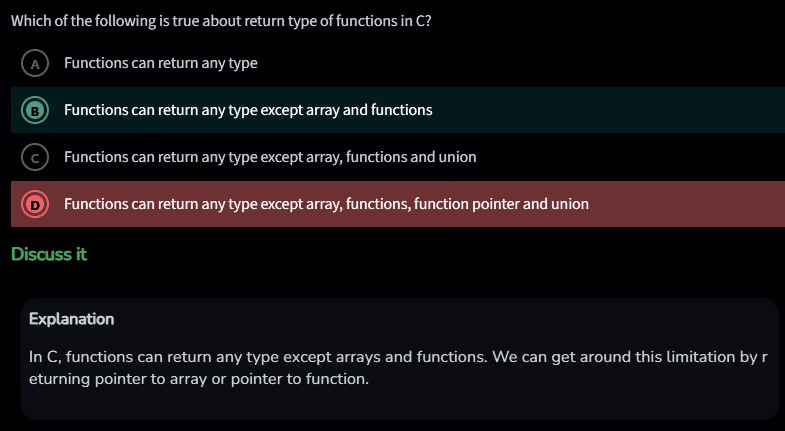
Task: Click the explanation line starting 'eturning pointer to array'
Action: point(199,380)
